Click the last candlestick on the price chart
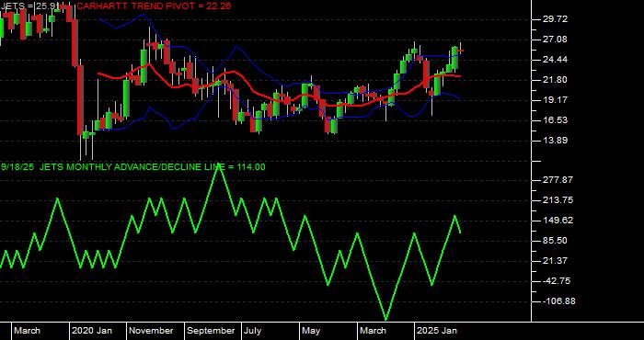 click(460, 51)
